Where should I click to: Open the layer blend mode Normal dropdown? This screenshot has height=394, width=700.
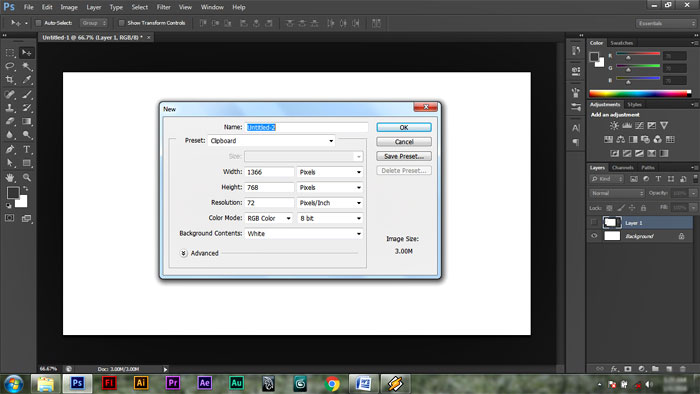pyautogui.click(x=617, y=193)
